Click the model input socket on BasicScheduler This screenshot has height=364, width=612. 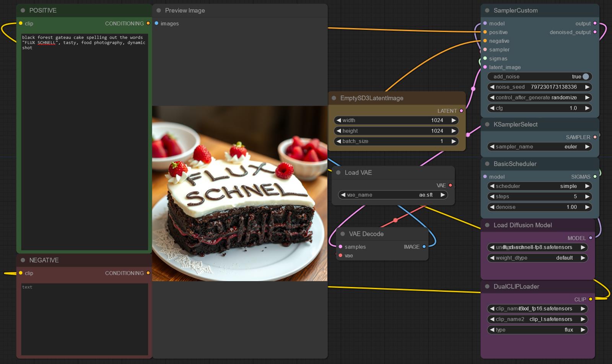485,177
